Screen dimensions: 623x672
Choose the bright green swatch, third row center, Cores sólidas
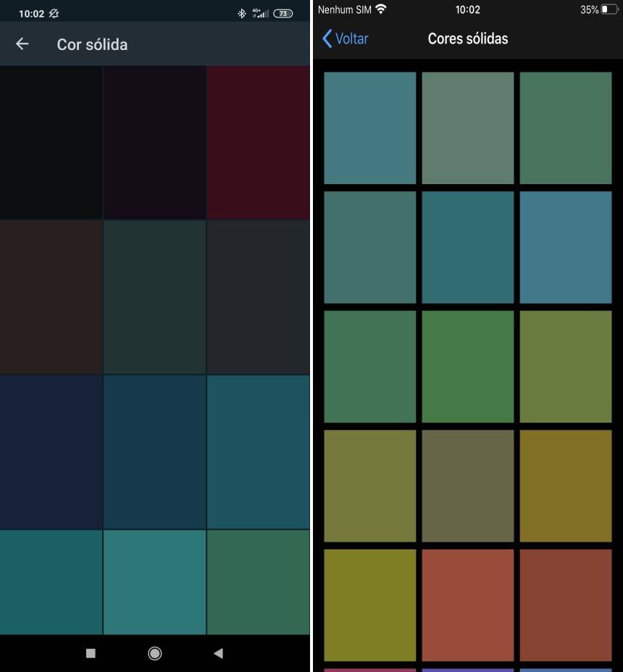coord(467,366)
